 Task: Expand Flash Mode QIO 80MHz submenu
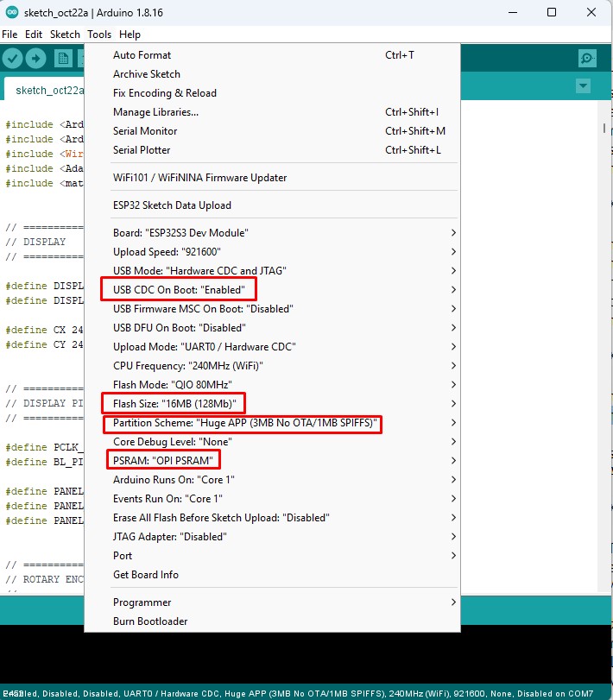(272, 385)
